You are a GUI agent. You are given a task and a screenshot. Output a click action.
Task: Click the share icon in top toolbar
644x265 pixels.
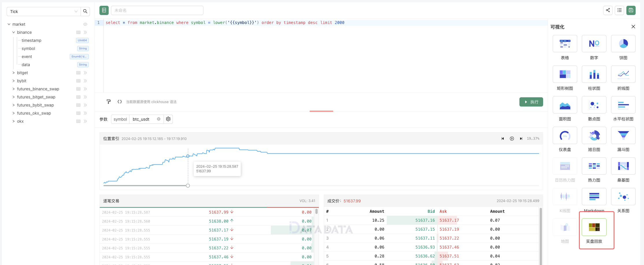[608, 10]
